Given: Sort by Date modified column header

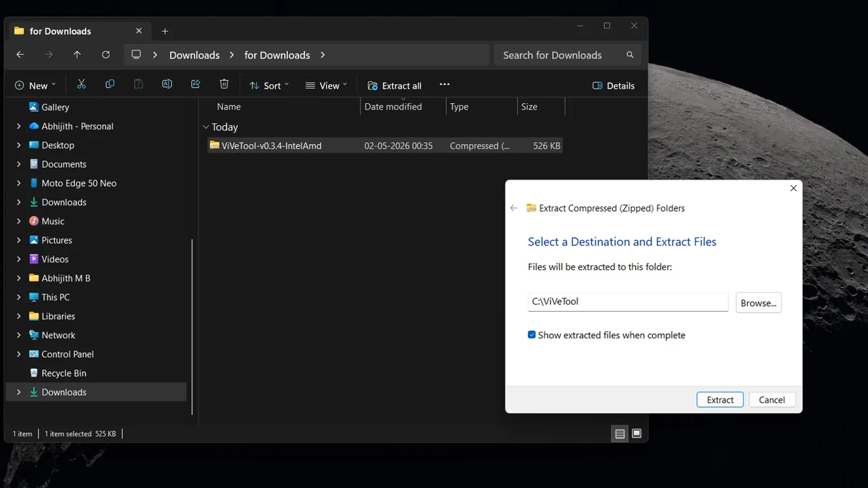Looking at the screenshot, I should click(393, 107).
